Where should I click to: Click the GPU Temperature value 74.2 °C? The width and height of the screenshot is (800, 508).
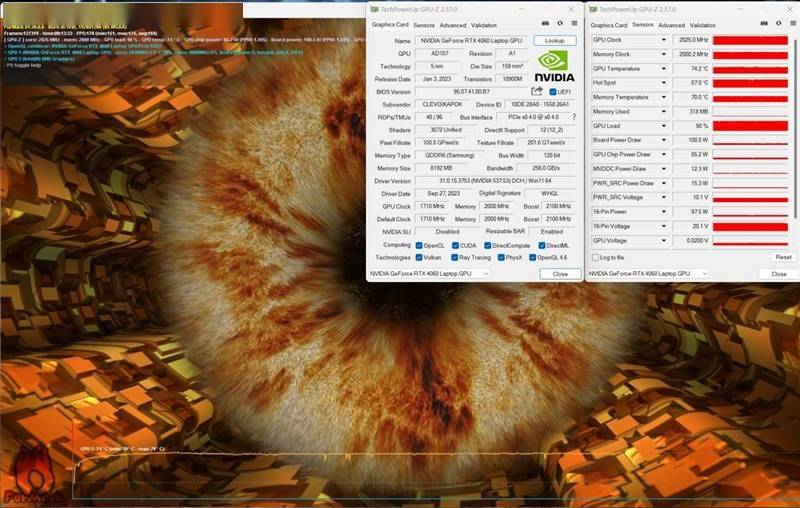pos(691,68)
